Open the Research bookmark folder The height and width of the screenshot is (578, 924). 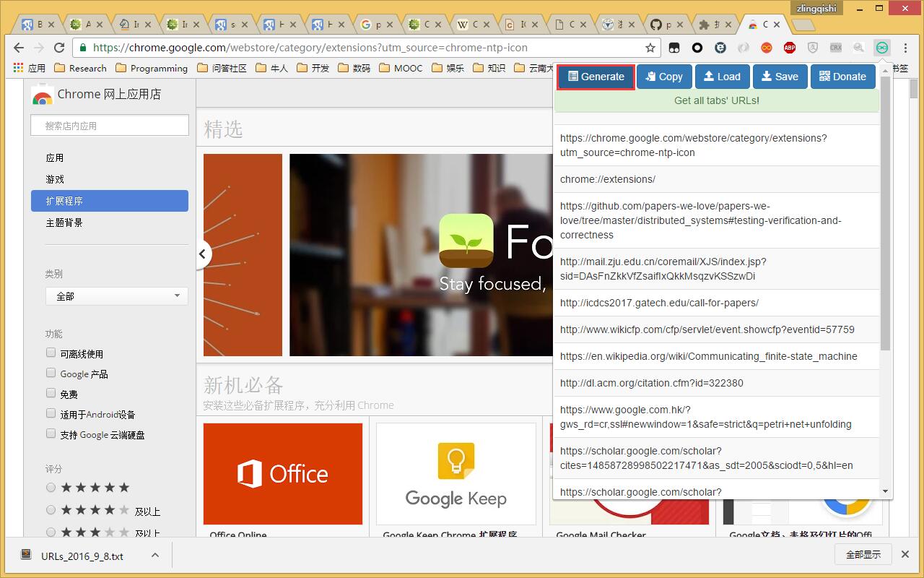click(x=80, y=68)
